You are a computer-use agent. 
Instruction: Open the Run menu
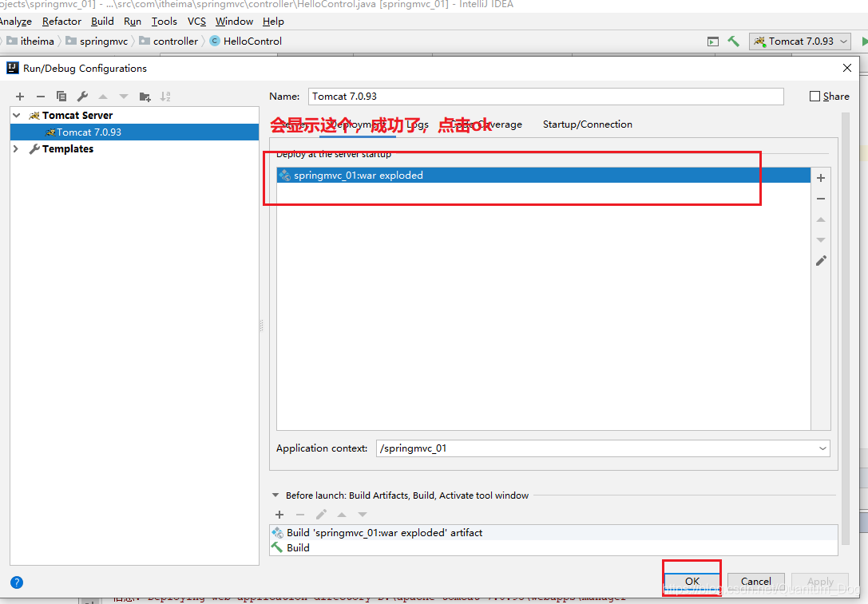pos(133,22)
